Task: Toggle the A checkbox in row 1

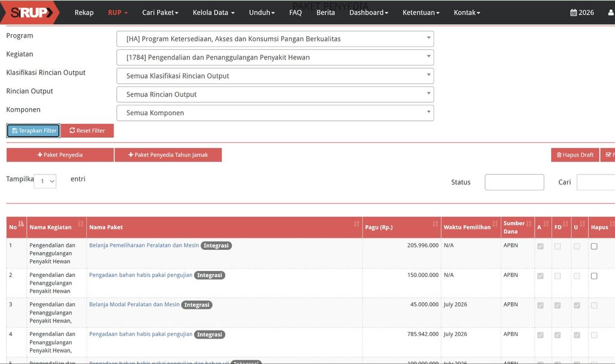Action: coord(541,246)
